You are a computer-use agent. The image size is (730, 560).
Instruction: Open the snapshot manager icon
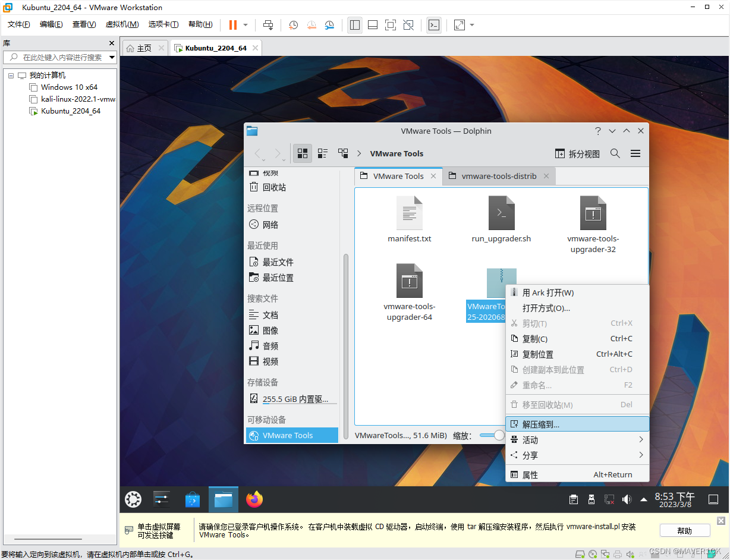329,25
